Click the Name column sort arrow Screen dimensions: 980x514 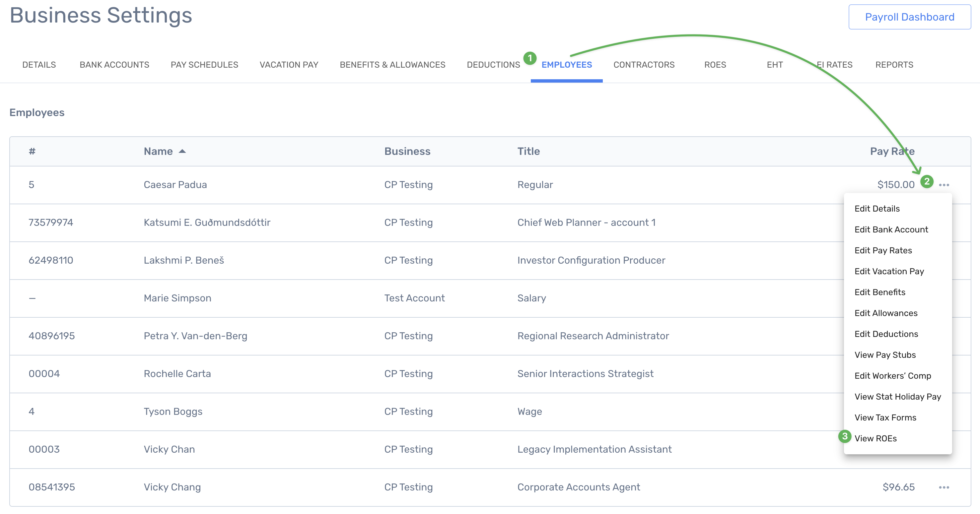point(182,151)
